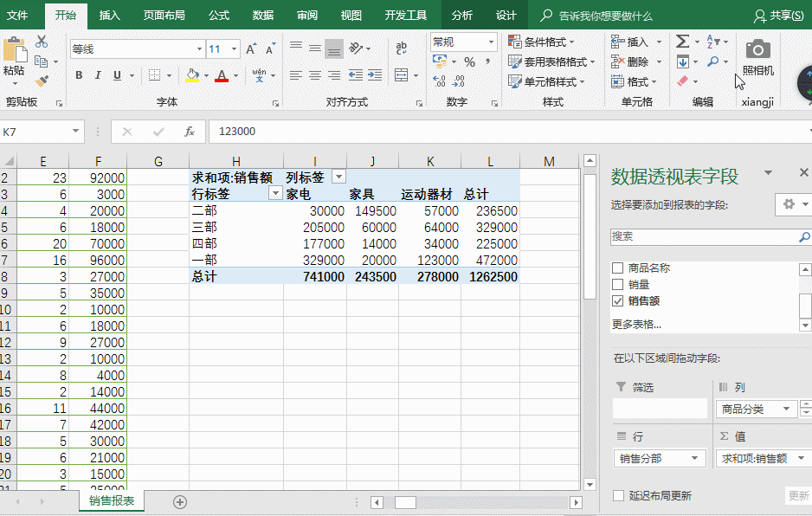Screen dimensions: 812x516
Task: Click the 更多表格... link
Action: click(636, 325)
